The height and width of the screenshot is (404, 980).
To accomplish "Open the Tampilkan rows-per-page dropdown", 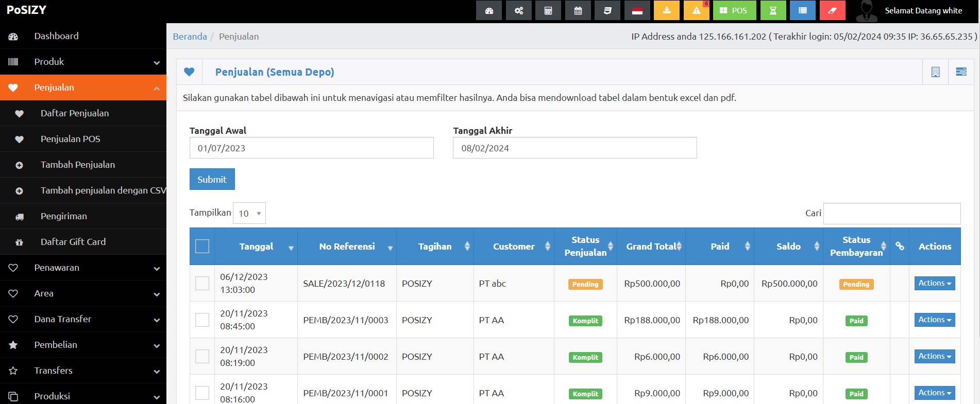I will tap(249, 213).
